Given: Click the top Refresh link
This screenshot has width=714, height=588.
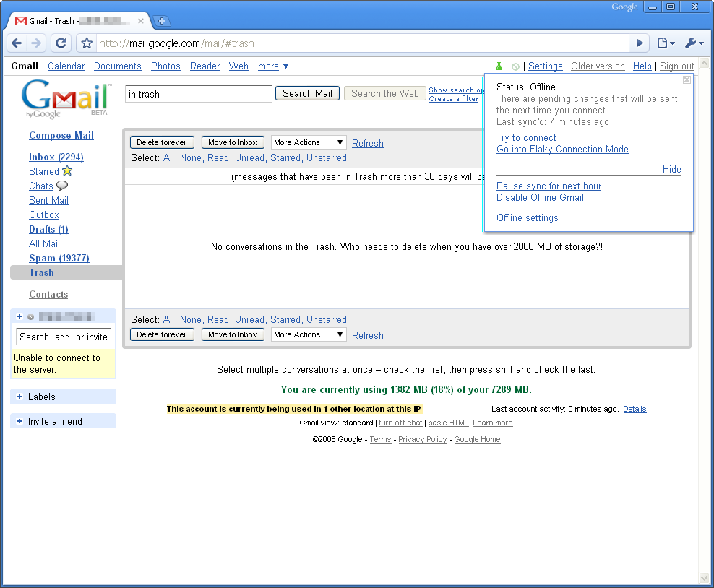Looking at the screenshot, I should 367,143.
